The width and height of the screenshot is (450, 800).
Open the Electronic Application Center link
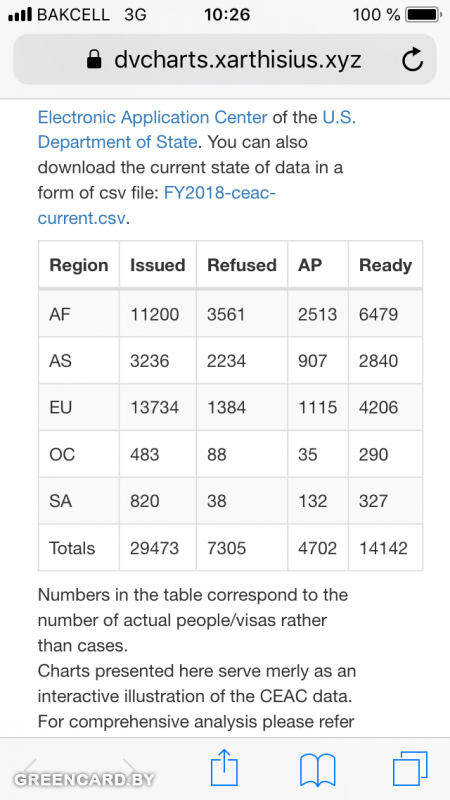(153, 117)
